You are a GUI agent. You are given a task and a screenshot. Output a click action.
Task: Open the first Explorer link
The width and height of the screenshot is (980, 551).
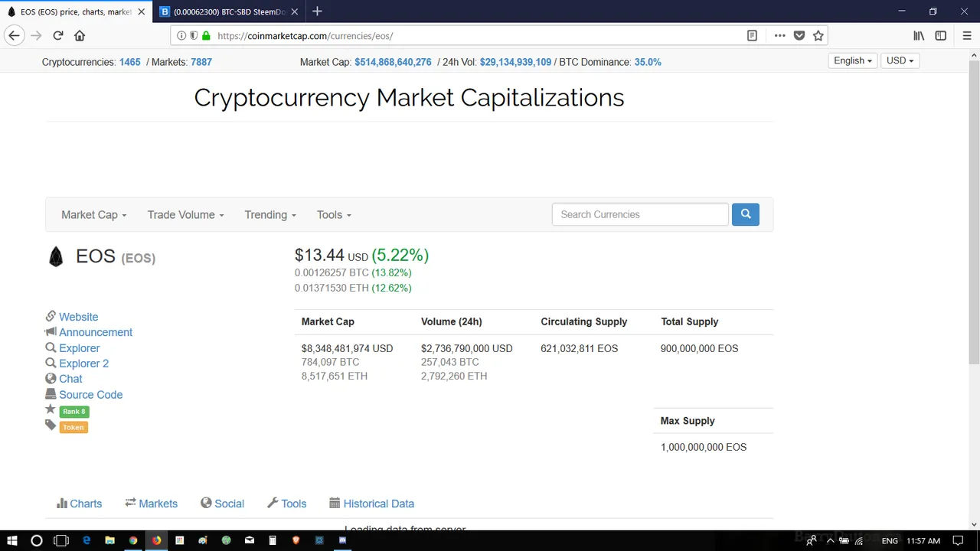79,348
